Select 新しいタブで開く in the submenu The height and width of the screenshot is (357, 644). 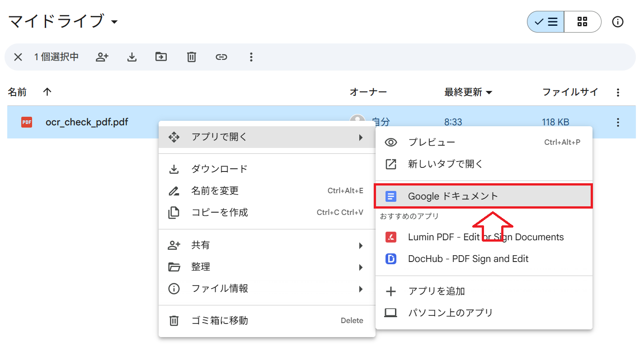tap(484, 164)
